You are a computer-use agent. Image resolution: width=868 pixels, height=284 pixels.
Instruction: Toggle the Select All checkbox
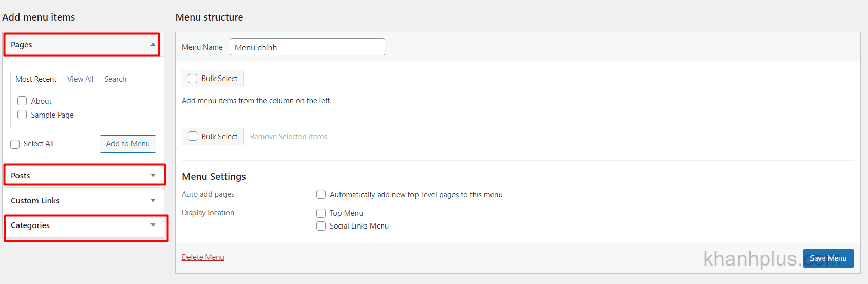pyautogui.click(x=15, y=144)
